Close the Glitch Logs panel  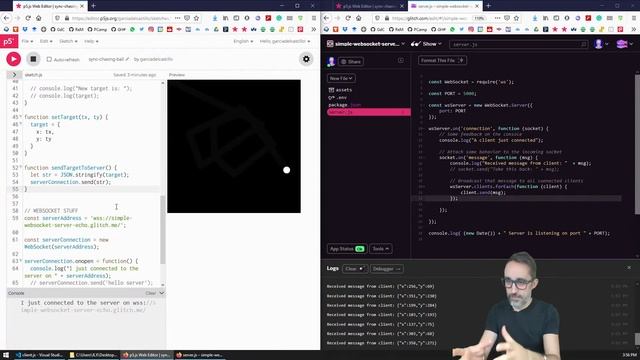click(x=629, y=267)
